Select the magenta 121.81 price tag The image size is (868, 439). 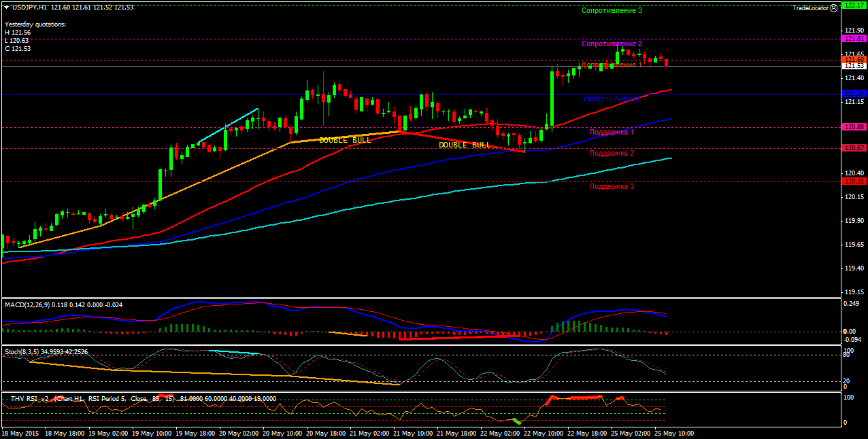[853, 39]
